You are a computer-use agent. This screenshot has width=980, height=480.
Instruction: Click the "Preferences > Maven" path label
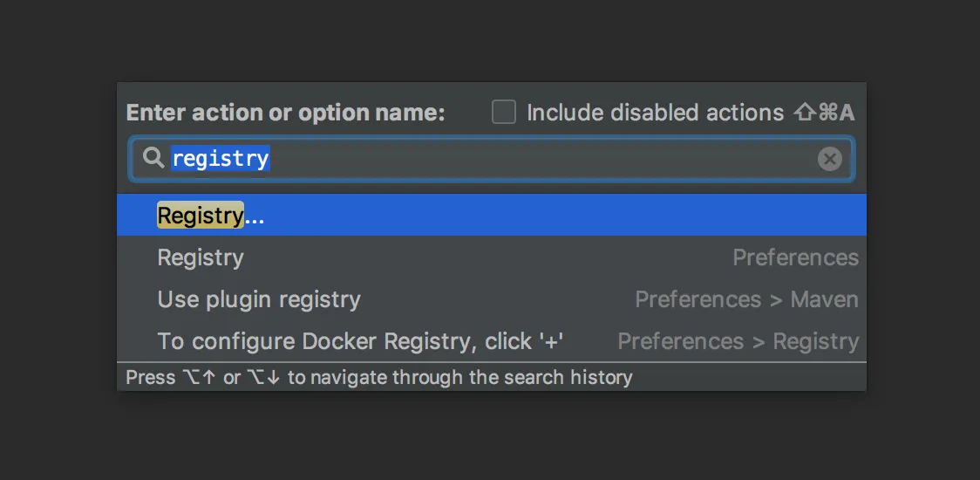(x=746, y=299)
